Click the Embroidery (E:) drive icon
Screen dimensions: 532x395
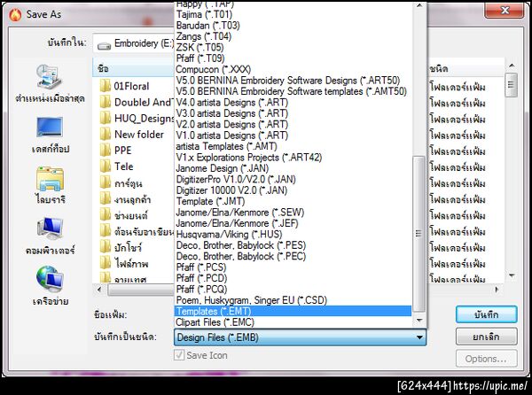pyautogui.click(x=104, y=45)
